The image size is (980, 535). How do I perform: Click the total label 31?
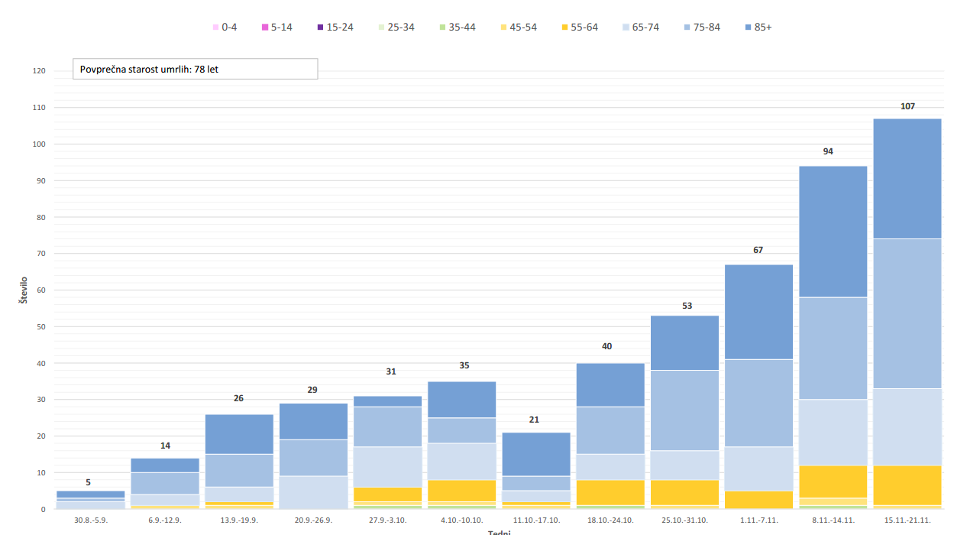(391, 371)
